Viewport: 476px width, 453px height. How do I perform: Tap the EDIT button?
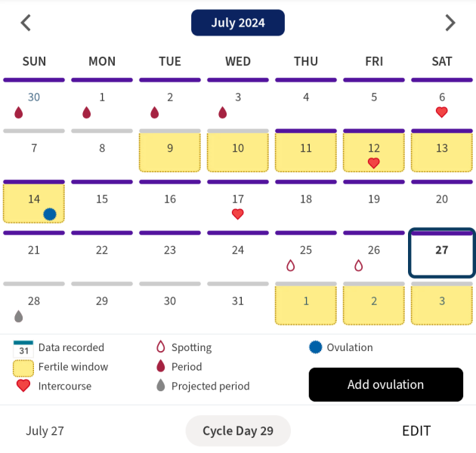point(416,431)
